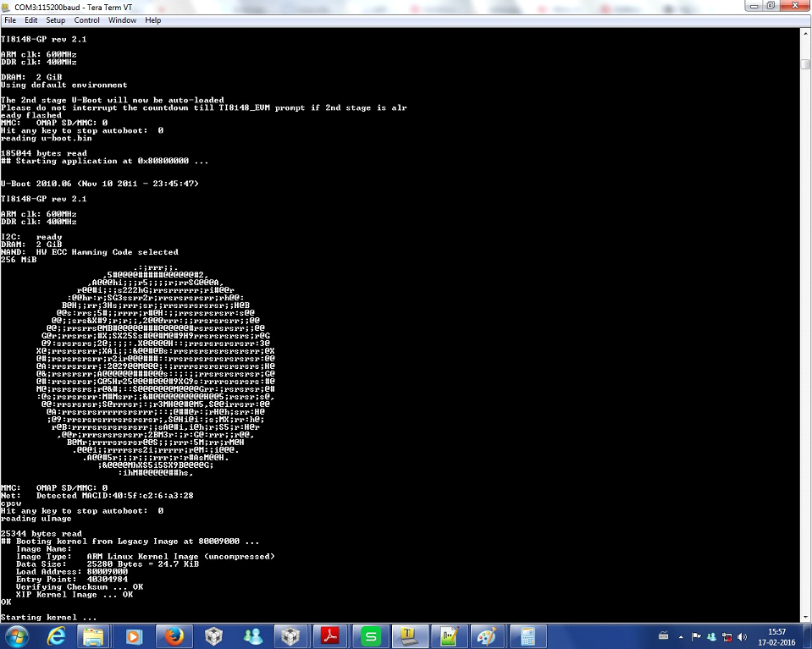Image resolution: width=812 pixels, height=649 pixels.
Task: Click 'Data Size: 25280 Bytes' line
Action: 108,564
